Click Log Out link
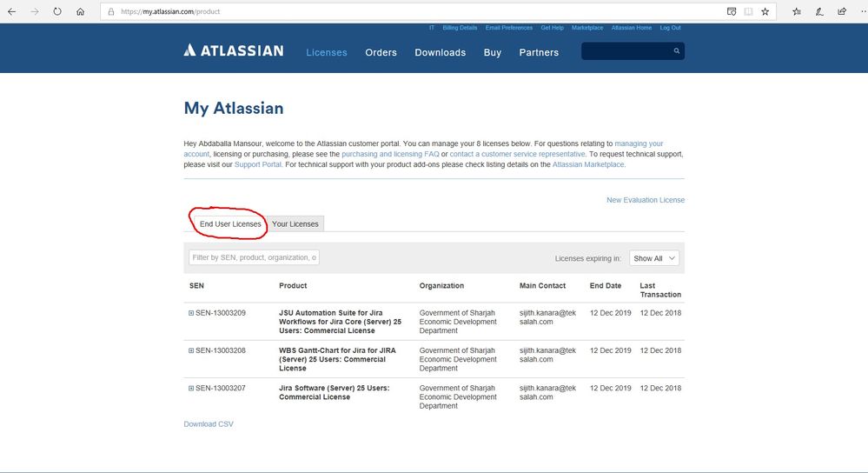 pyautogui.click(x=671, y=28)
